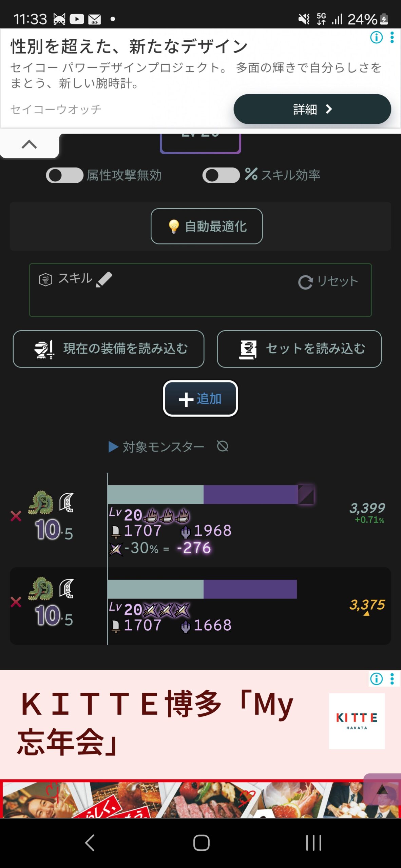Tap the Android back navigation button

click(90, 843)
